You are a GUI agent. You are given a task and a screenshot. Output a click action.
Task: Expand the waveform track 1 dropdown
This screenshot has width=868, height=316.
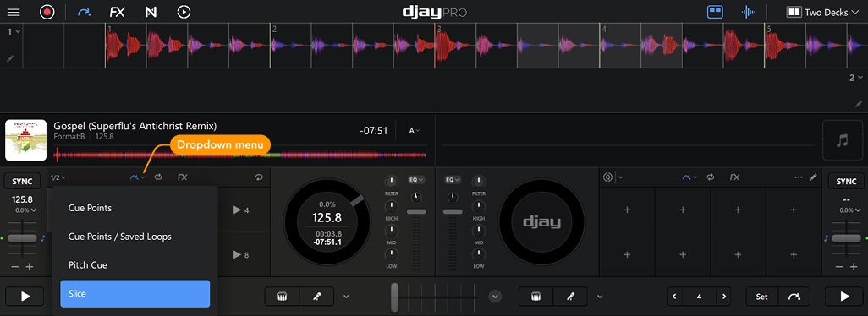(14, 32)
